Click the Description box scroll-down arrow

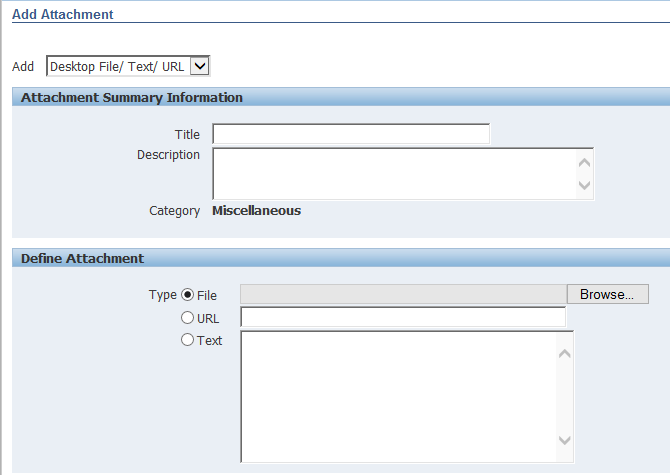coord(585,186)
